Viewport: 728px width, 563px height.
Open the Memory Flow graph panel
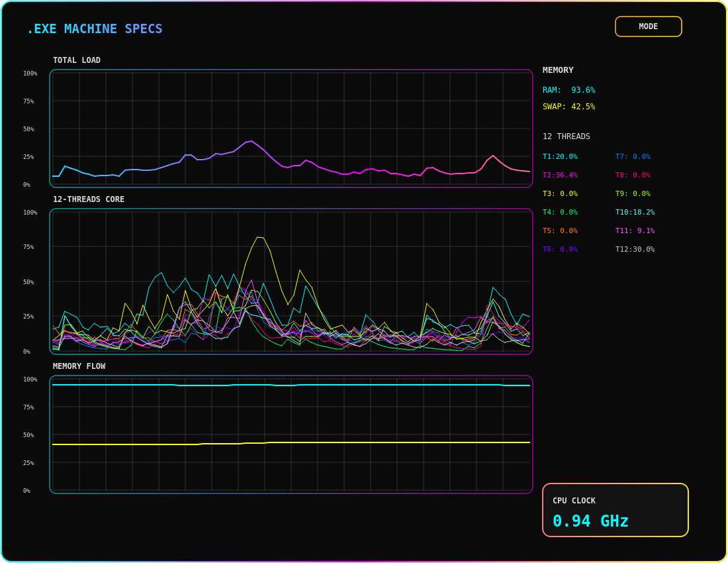(x=291, y=435)
